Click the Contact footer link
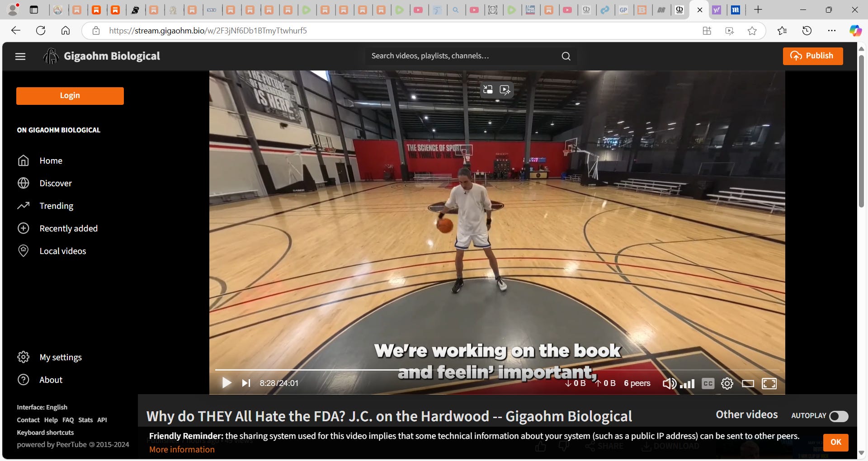868x461 pixels. pos(28,420)
